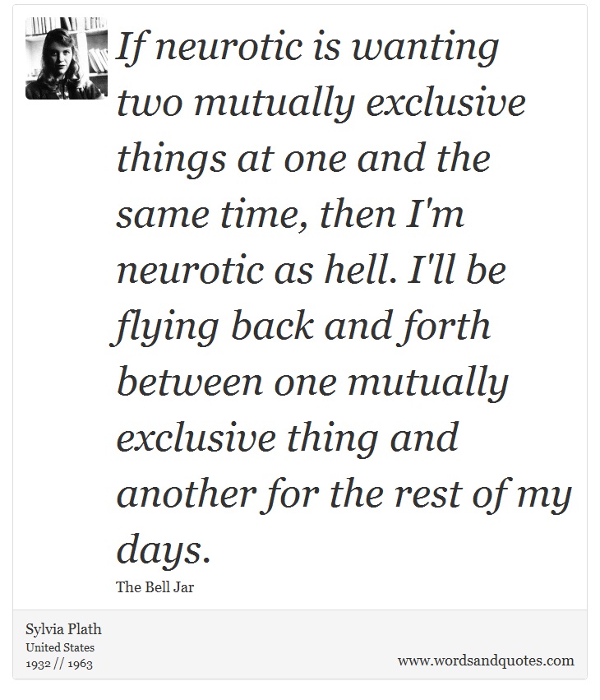Open the Sylvia Plath author name link
Image resolution: width=600 pixels, height=700 pixels.
click(63, 629)
